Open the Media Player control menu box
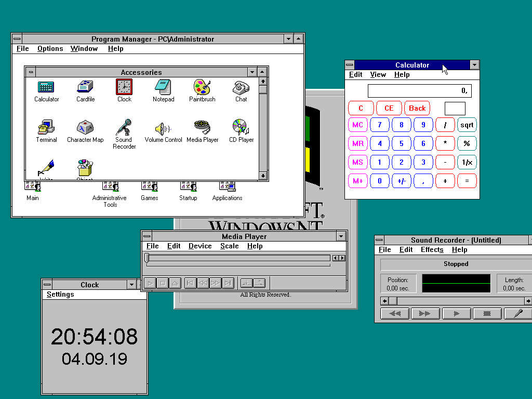 pos(147,236)
